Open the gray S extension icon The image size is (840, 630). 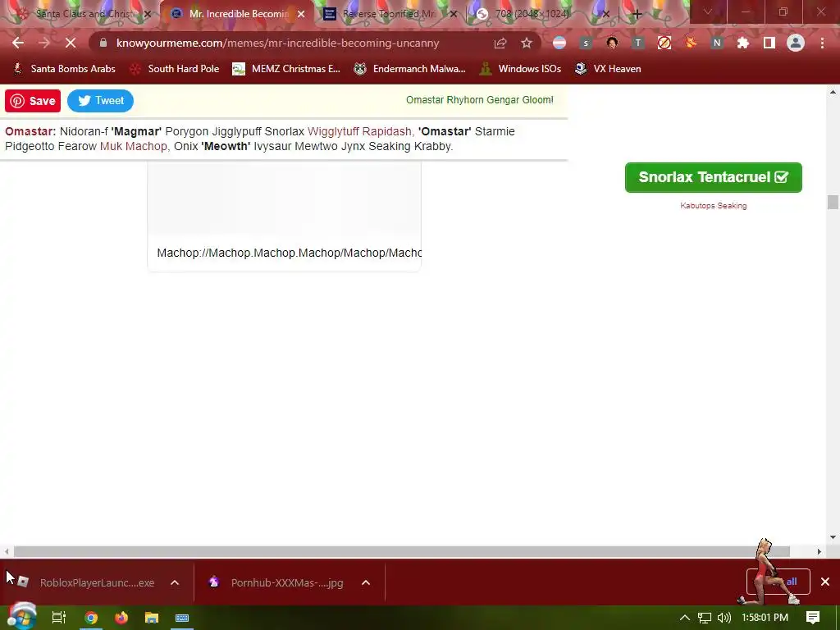tap(586, 43)
